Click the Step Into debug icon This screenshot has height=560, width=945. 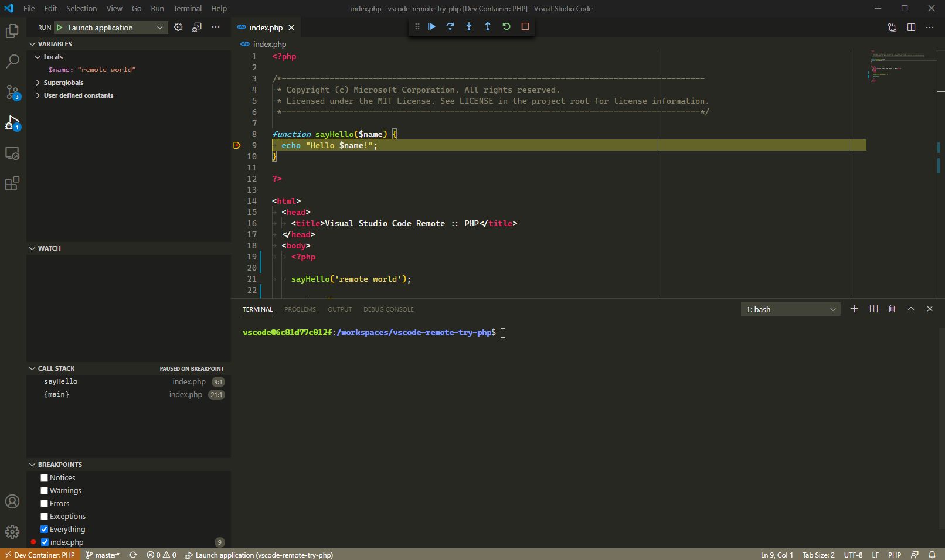[x=469, y=26]
